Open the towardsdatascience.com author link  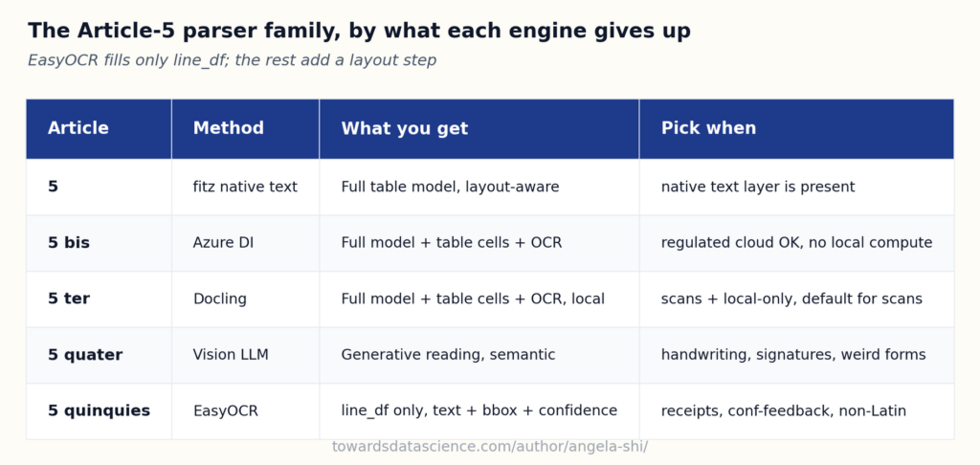tap(490, 447)
